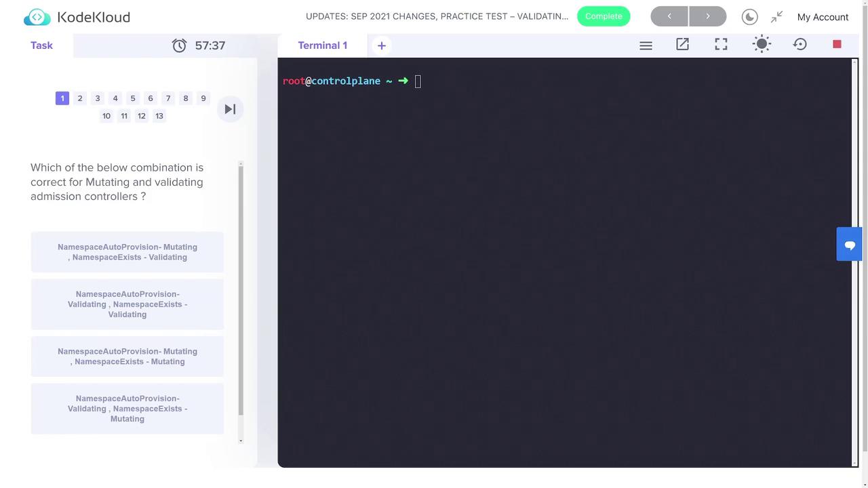This screenshot has height=488, width=868.
Task: Click the question text about admission controllers
Action: 117,182
